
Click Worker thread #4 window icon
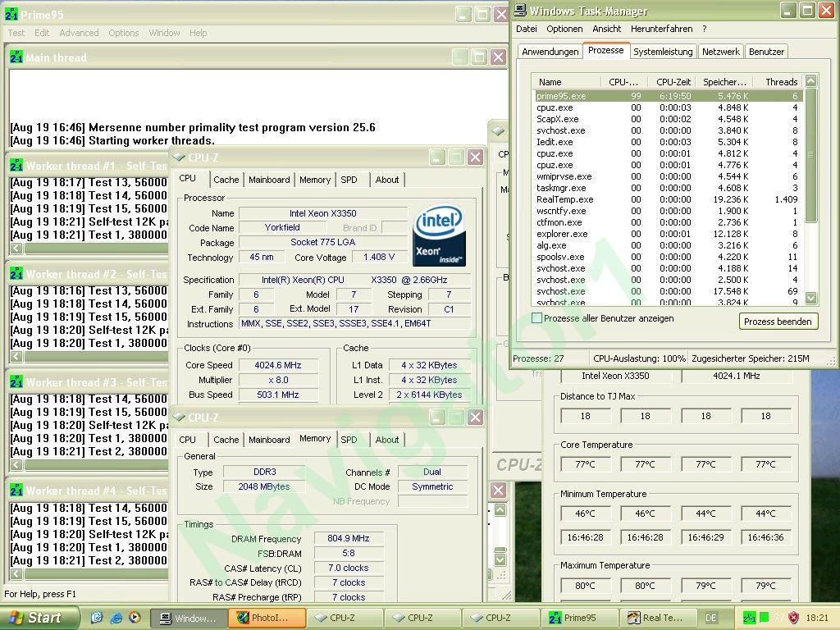coord(16,490)
